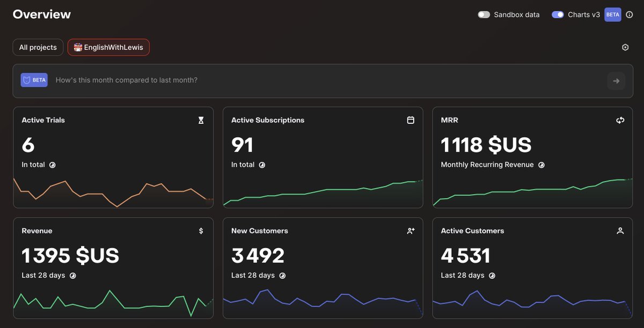The height and width of the screenshot is (328, 644).
Task: Click the period icon beside Revenue "Last 28 days"
Action: (72, 275)
